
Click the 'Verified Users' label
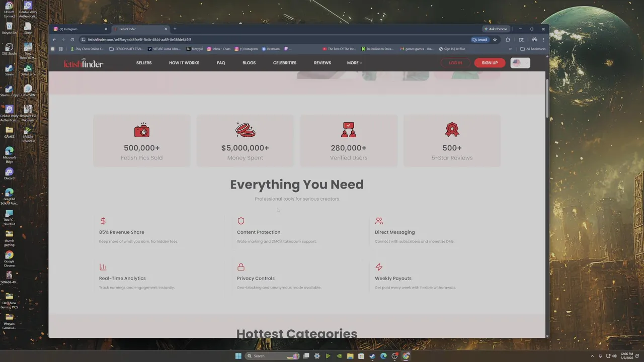click(349, 158)
